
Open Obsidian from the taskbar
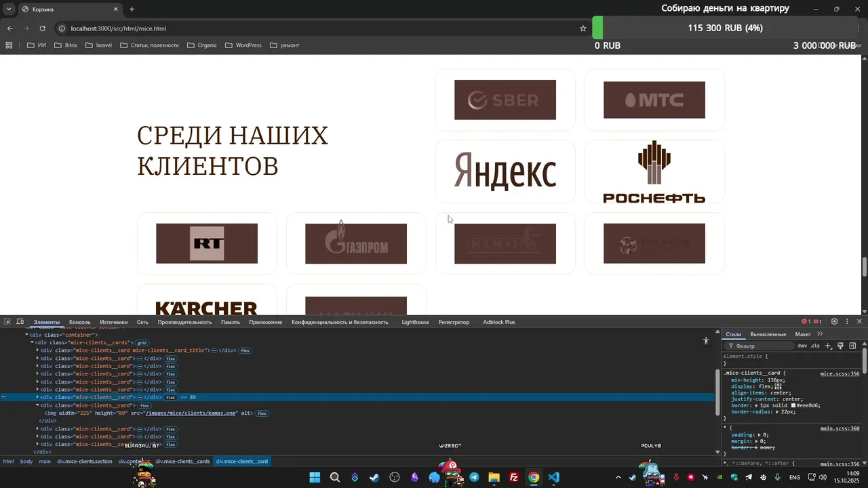(x=414, y=477)
